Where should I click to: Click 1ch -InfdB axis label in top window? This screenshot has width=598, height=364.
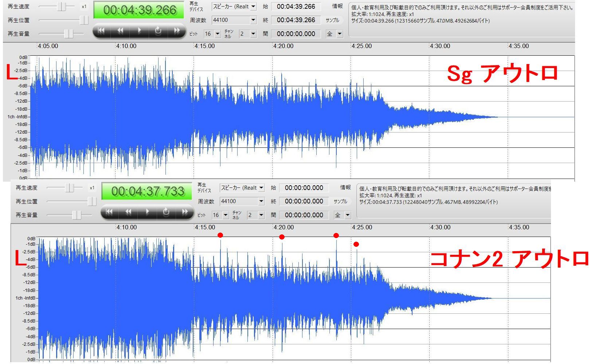[x=17, y=117]
